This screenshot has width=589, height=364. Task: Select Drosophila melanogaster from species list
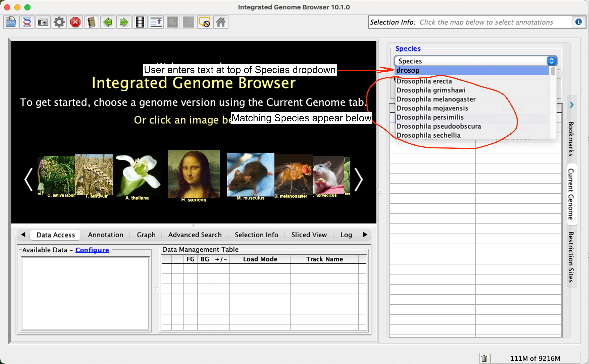(x=436, y=99)
